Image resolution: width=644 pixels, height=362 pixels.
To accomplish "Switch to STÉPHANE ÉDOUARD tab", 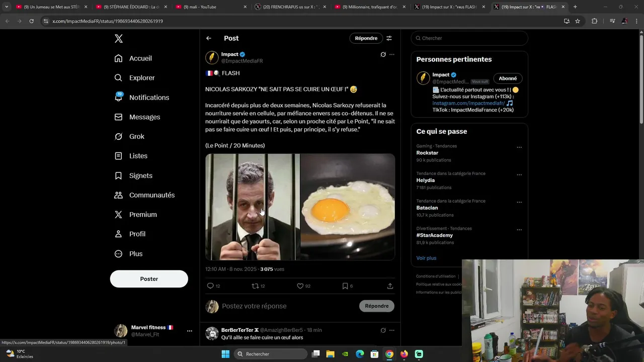I will (x=131, y=7).
